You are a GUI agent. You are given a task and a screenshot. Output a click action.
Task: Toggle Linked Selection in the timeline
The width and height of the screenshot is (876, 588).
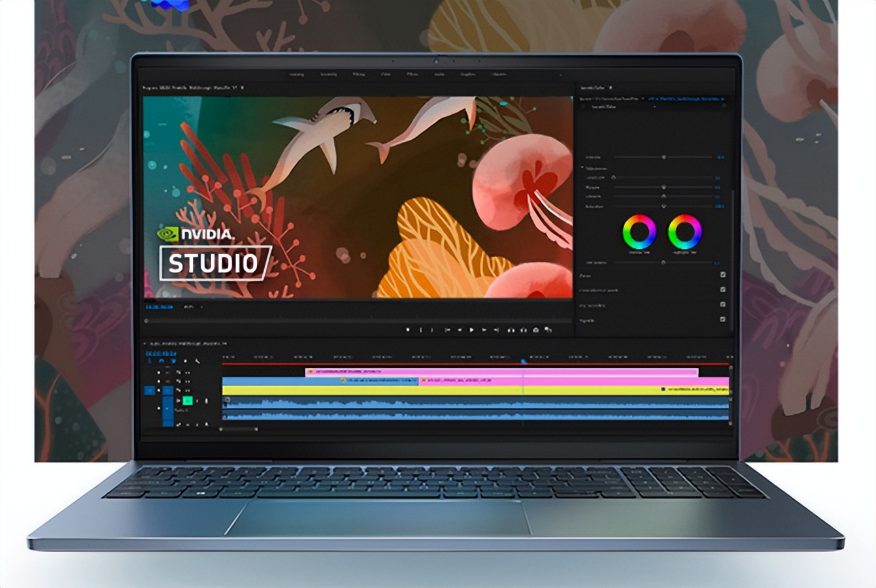173,361
